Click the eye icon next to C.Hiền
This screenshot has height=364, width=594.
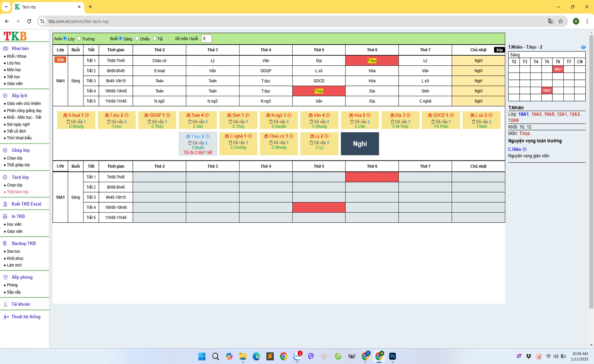click(x=525, y=149)
